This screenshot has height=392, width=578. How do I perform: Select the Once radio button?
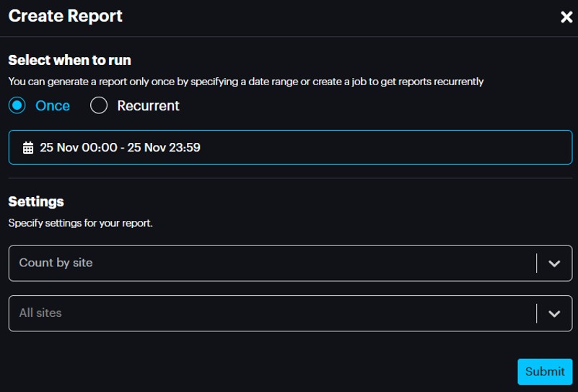point(17,105)
